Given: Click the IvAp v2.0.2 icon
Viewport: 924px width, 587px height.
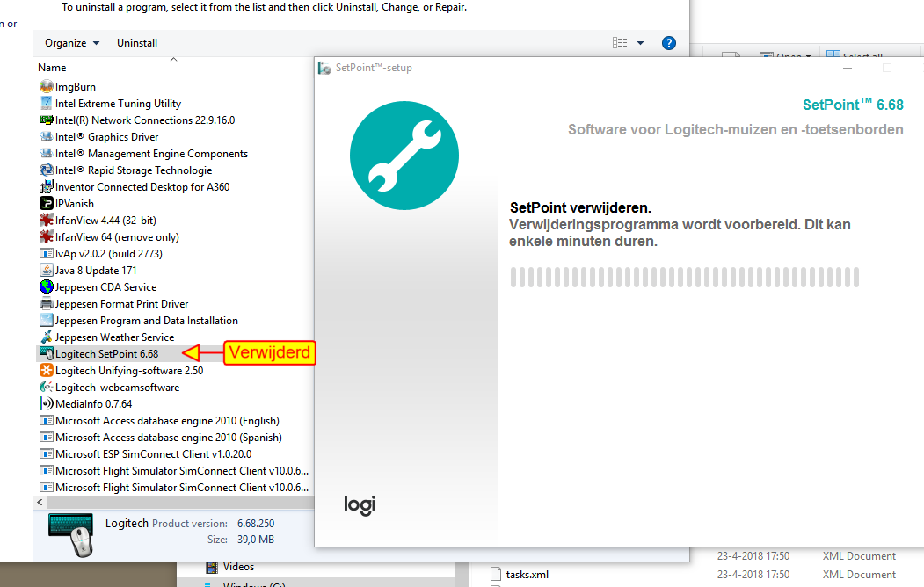Looking at the screenshot, I should 46,254.
